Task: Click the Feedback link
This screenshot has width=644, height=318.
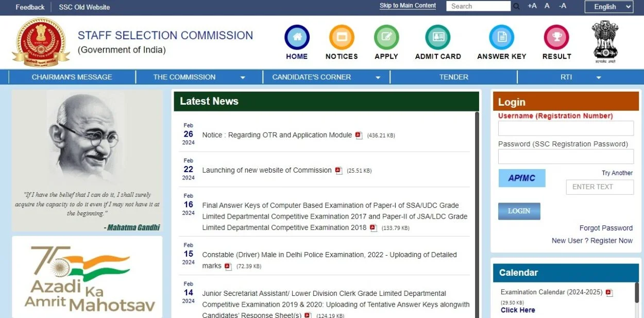Action: 30,7
